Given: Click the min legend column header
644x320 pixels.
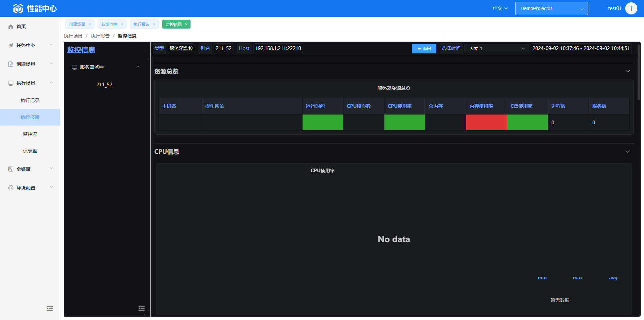Looking at the screenshot, I should pos(542,278).
